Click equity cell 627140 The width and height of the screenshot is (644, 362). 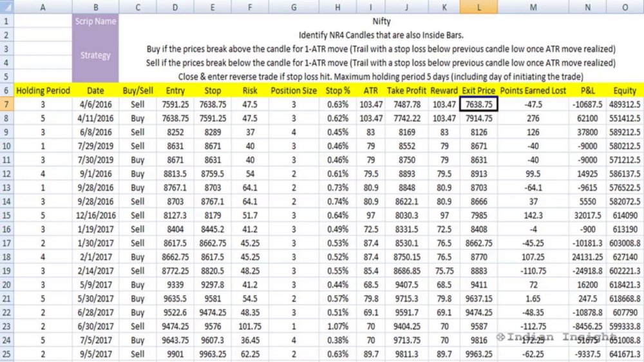[625, 257]
